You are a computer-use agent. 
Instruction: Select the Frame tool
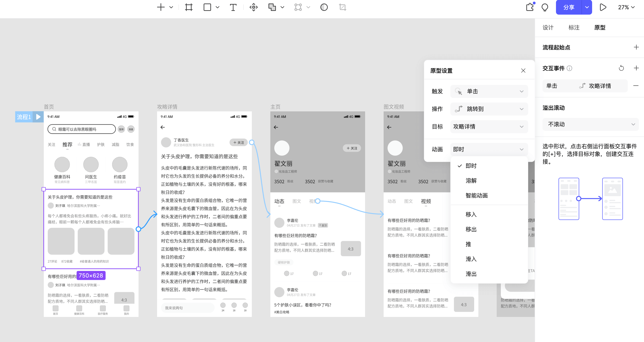(x=189, y=7)
